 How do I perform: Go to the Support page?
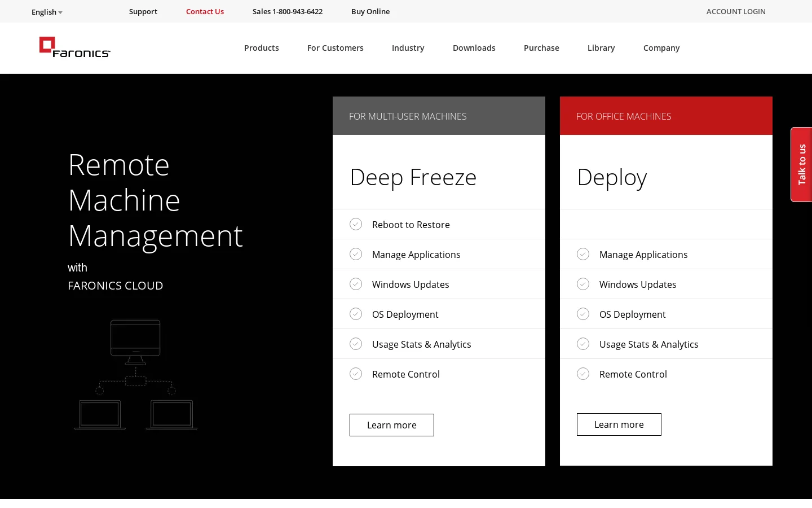pyautogui.click(x=143, y=11)
